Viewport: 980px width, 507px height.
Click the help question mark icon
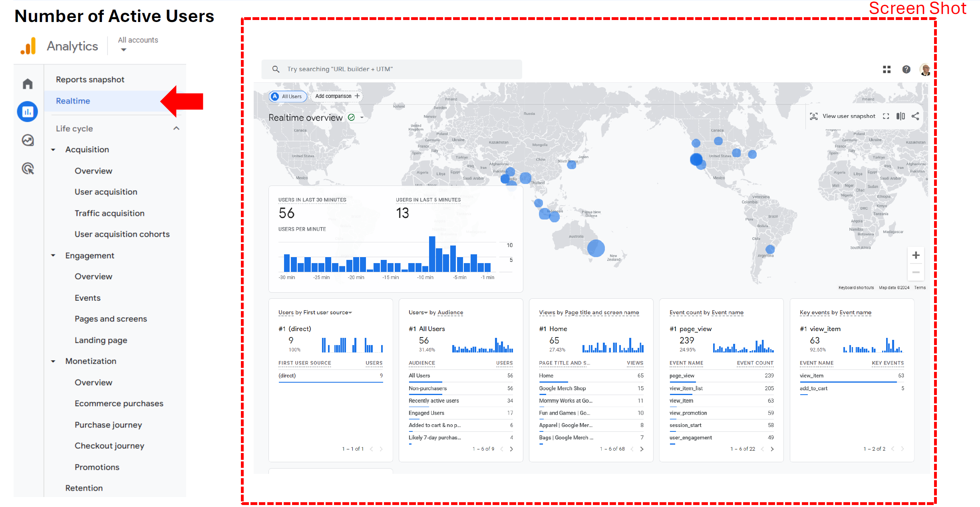(906, 70)
